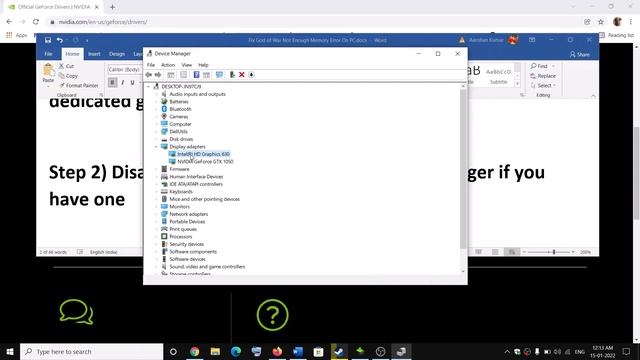
Task: Open a new Chrome tab with the plus button
Action: point(112,7)
